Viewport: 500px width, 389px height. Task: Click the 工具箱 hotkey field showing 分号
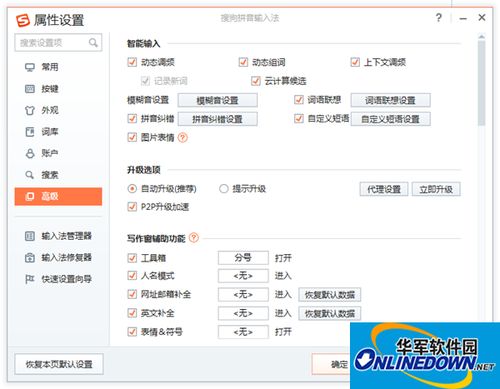point(243,258)
